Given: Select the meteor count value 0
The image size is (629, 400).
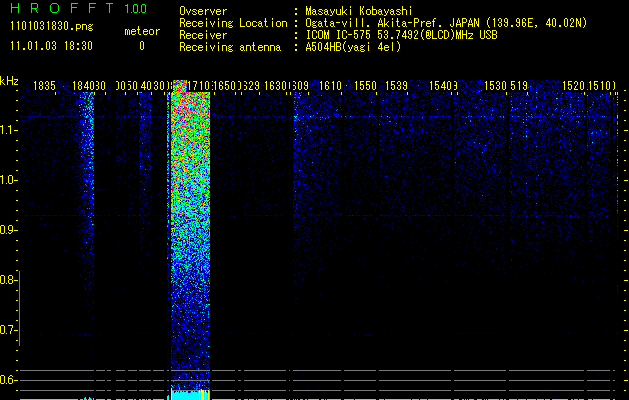Looking at the screenshot, I should 142,46.
